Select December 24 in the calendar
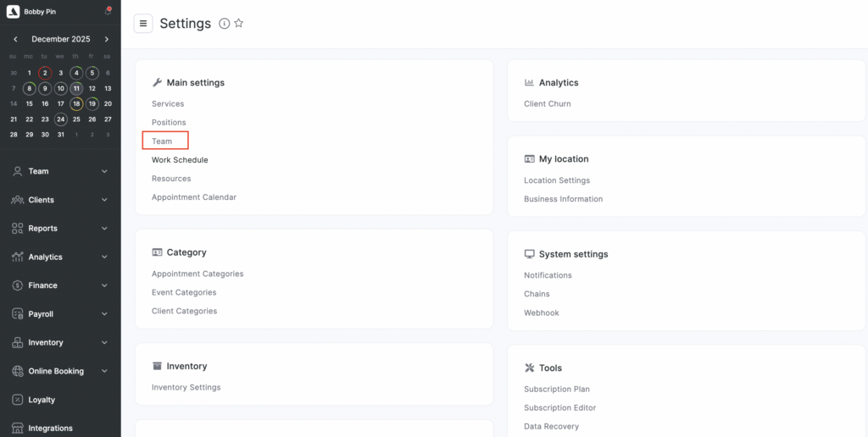The height and width of the screenshot is (437, 868). [61, 119]
